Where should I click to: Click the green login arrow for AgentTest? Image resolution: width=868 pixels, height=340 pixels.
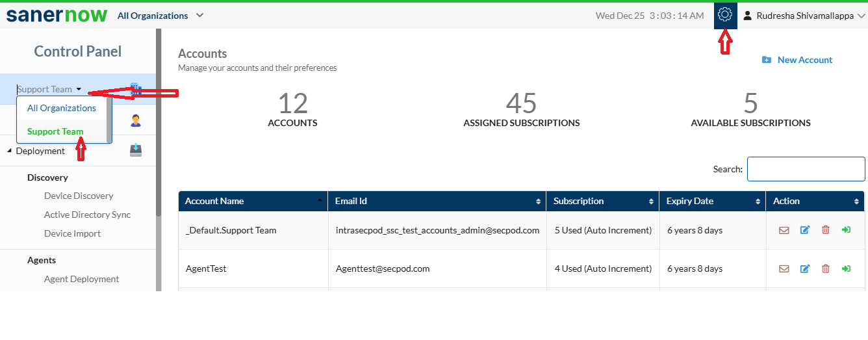click(x=846, y=268)
